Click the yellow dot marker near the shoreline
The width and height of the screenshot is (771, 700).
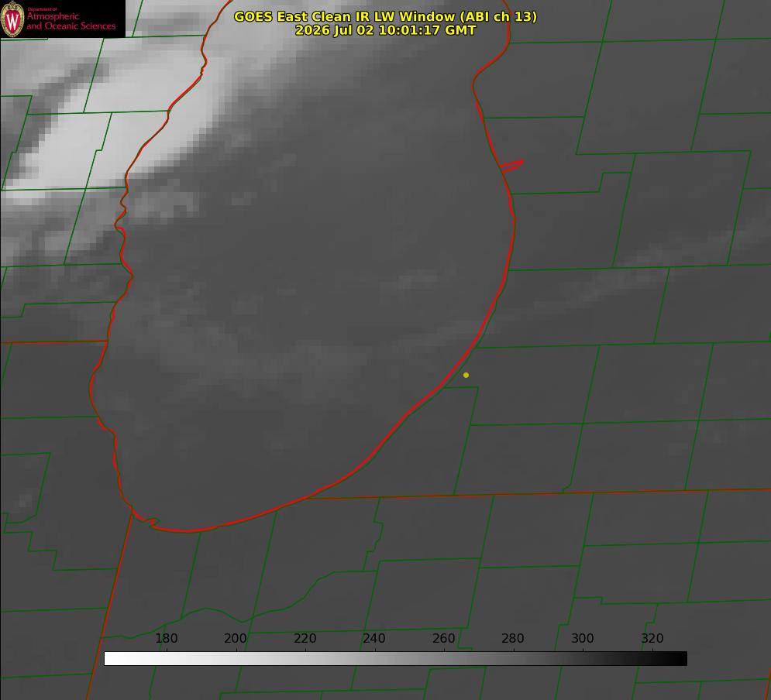[x=466, y=375]
